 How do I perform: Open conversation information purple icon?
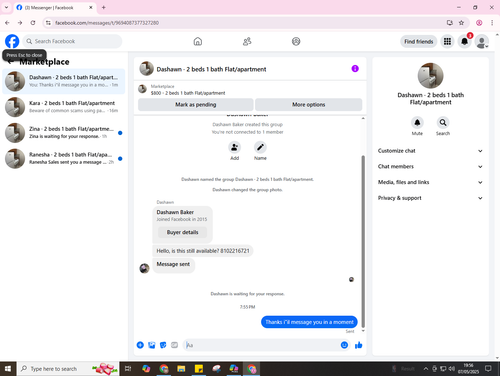click(355, 69)
